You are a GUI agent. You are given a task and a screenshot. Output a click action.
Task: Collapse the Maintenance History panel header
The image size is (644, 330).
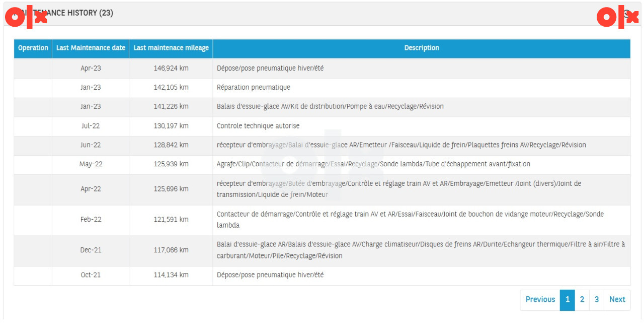pos(322,13)
